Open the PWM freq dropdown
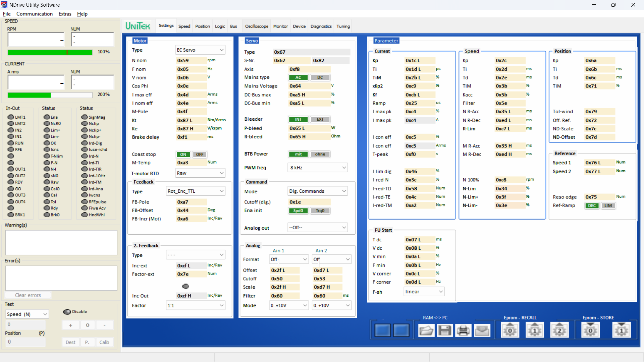This screenshot has width=644, height=362. 317,168
